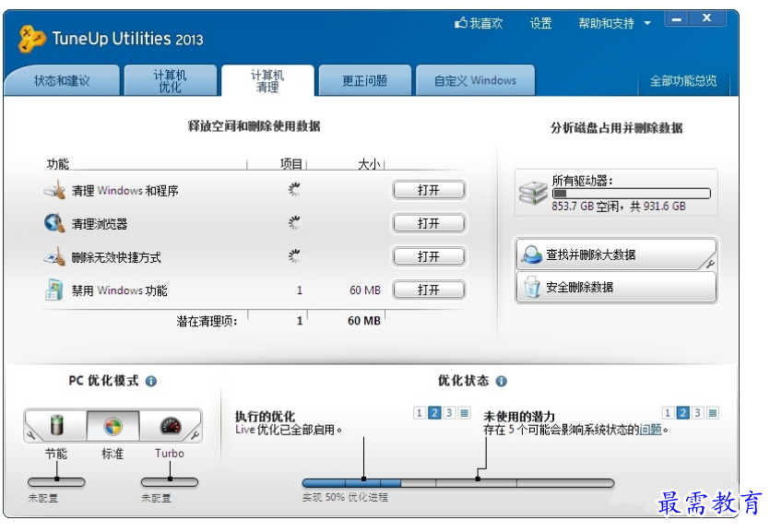Select 节能 battery mode
Screen dimensions: 770x532
(x=57, y=425)
